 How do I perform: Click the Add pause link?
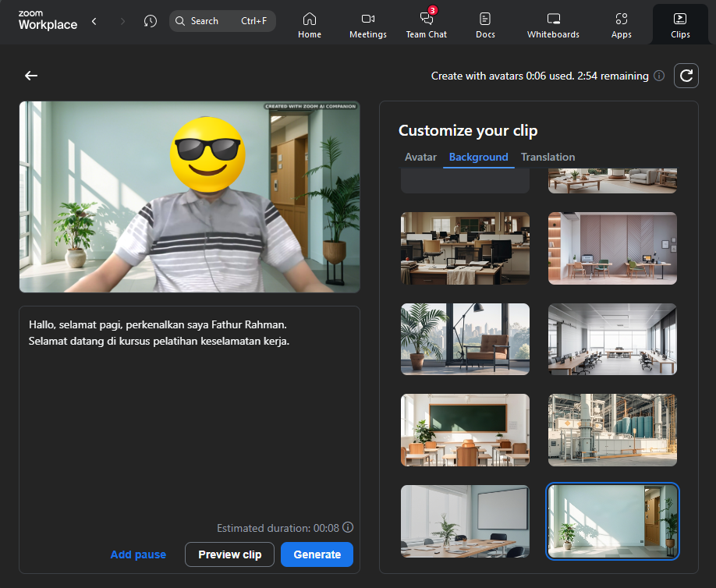point(138,554)
